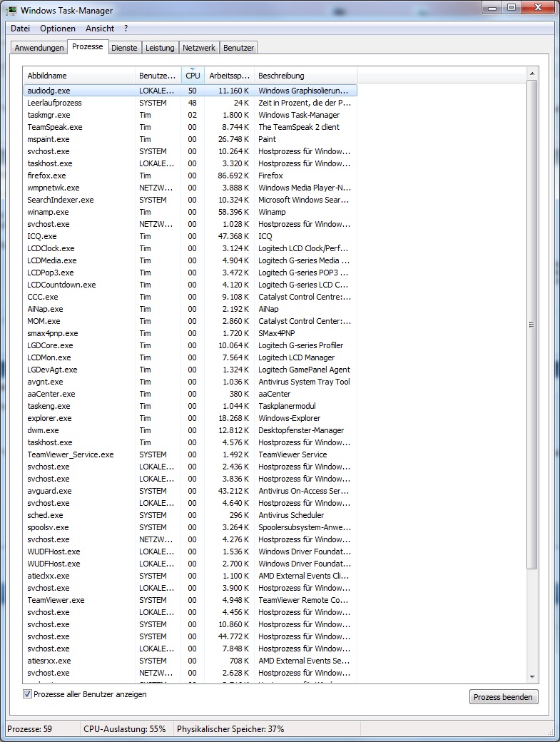The height and width of the screenshot is (742, 560).
Task: Switch to the Leistung tab
Action: click(x=160, y=48)
